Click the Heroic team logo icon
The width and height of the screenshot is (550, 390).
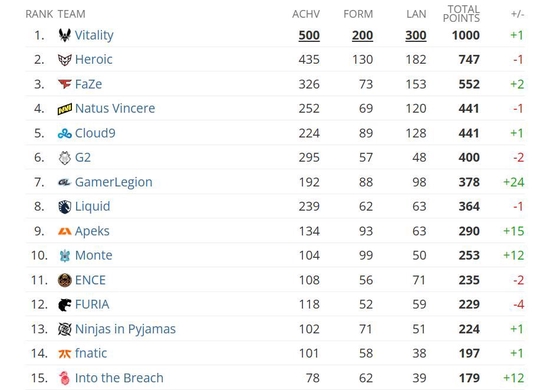65,60
